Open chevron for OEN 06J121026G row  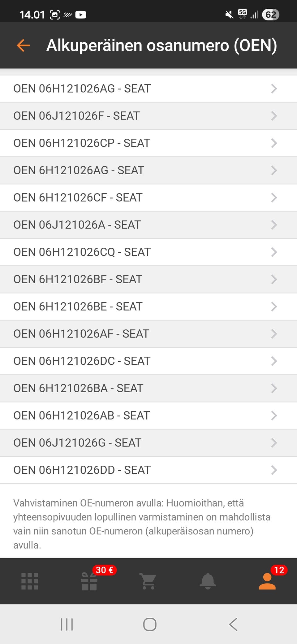[274, 443]
